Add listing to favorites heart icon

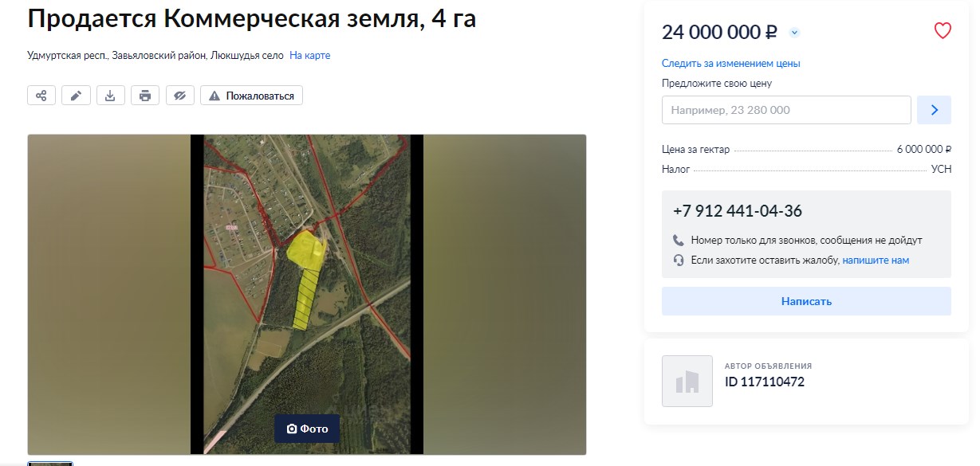coord(943,31)
